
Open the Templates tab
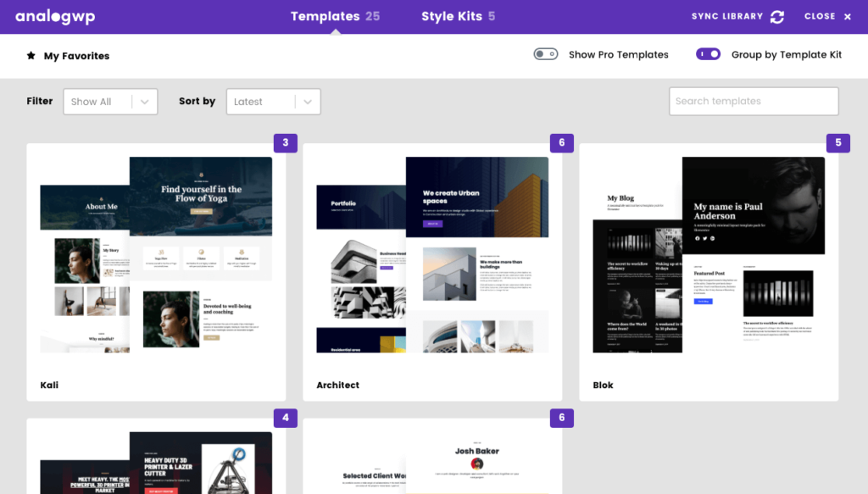click(335, 17)
